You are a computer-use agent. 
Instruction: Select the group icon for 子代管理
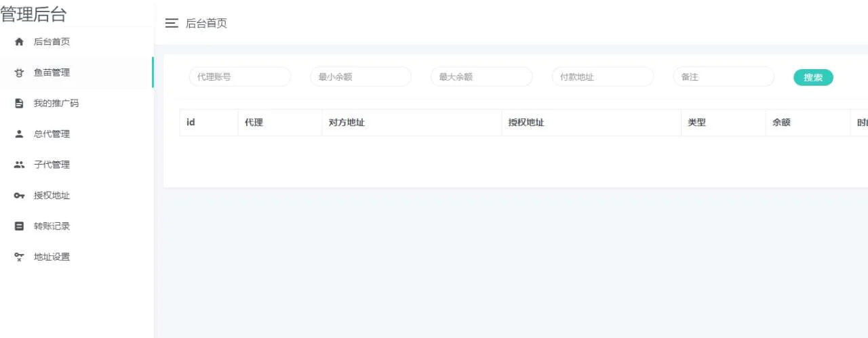(x=19, y=165)
